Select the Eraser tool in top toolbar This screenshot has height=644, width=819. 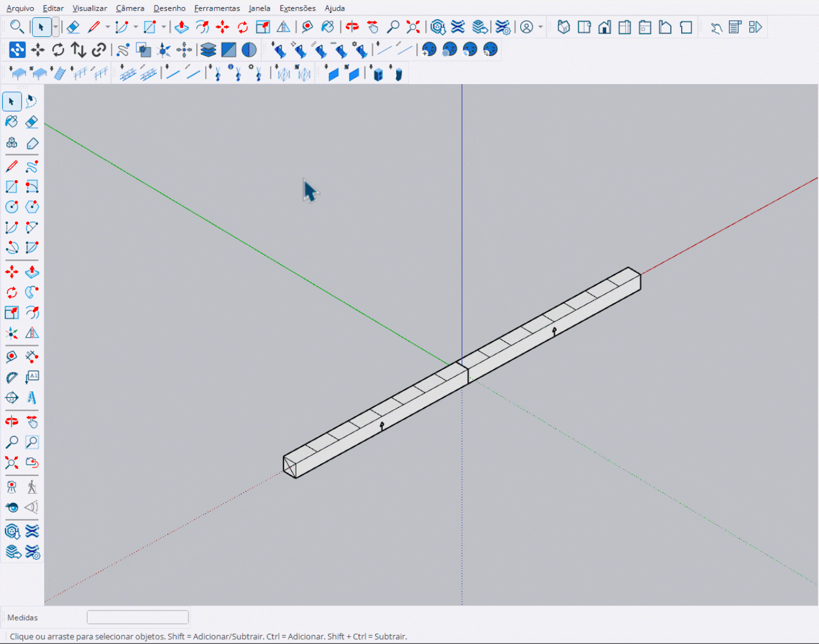click(73, 27)
